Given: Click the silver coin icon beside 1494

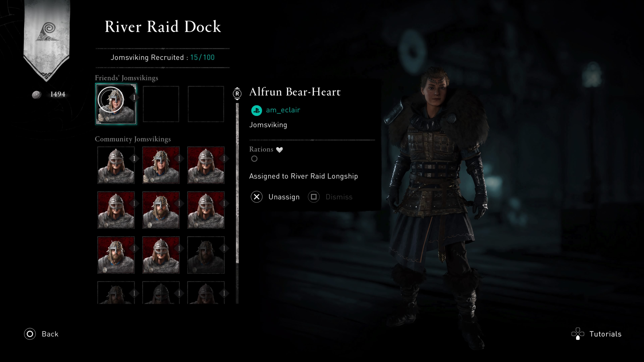Looking at the screenshot, I should point(37,94).
